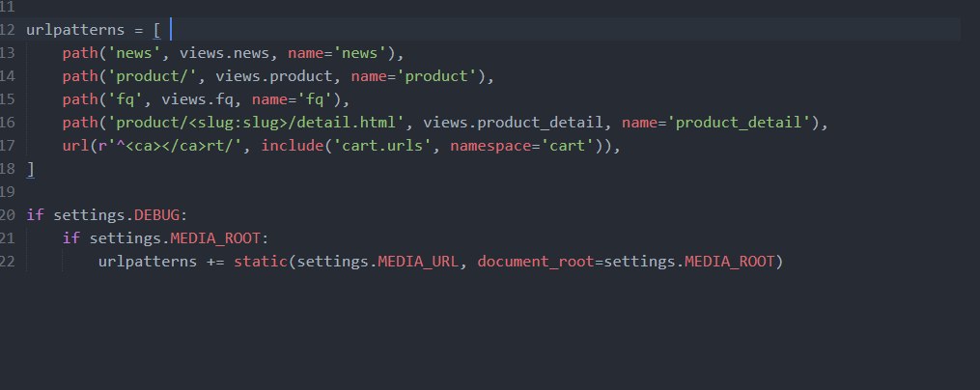This screenshot has height=390, width=980.
Task: Click 'namespace' on line 17
Action: (490, 146)
